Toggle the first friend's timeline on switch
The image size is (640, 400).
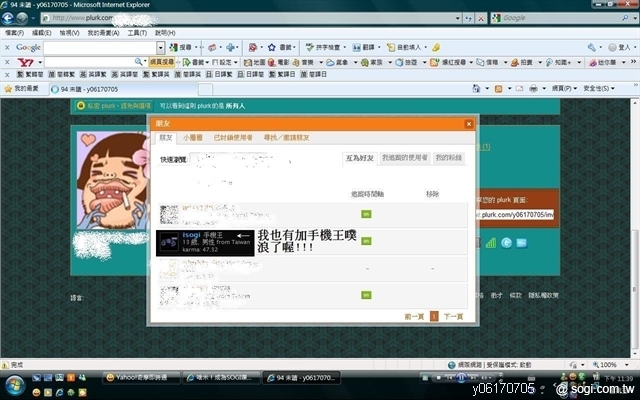[x=366, y=214]
